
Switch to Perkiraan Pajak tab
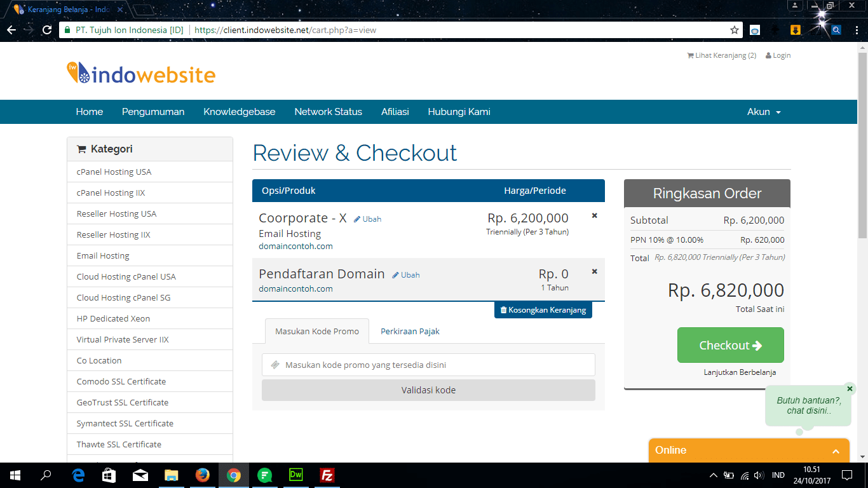[410, 331]
